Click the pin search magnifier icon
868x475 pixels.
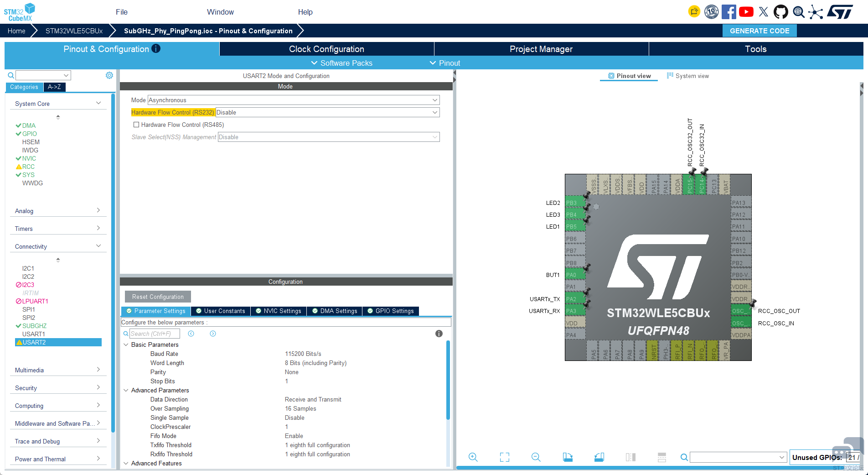point(684,457)
